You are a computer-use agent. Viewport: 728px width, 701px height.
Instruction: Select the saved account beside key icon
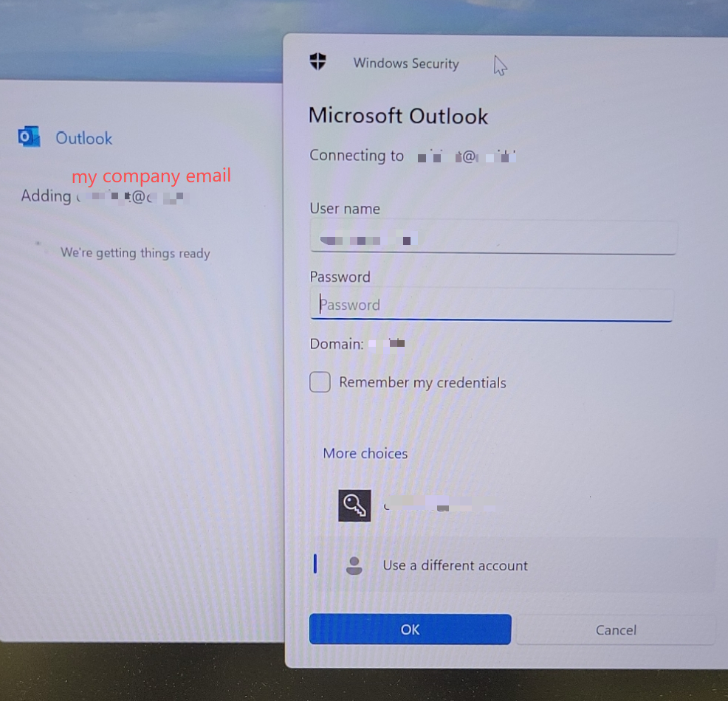(x=439, y=506)
